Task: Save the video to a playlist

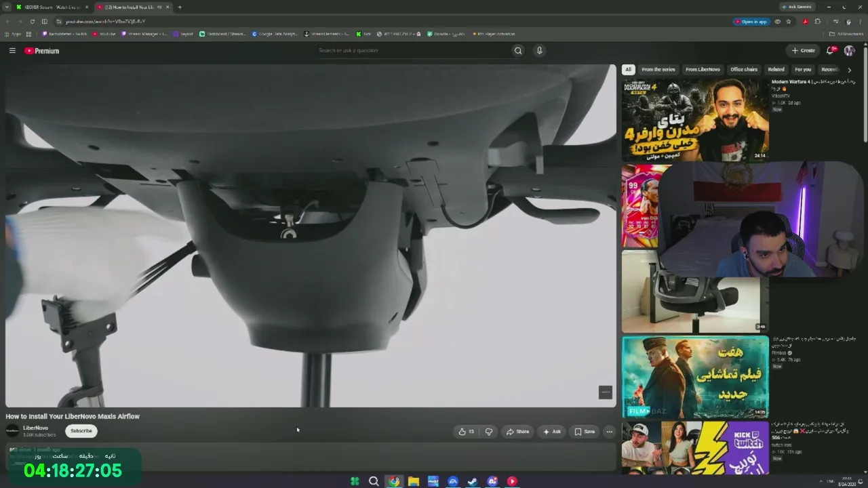Action: (x=585, y=432)
